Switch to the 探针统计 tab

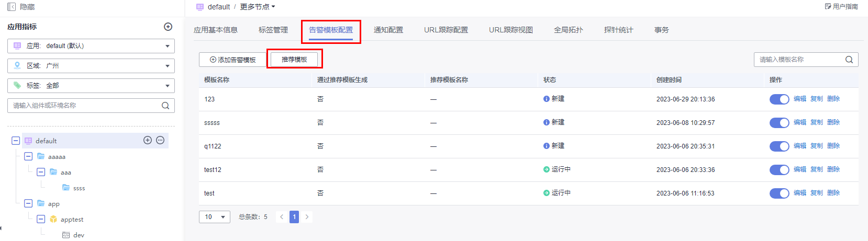[x=619, y=30]
